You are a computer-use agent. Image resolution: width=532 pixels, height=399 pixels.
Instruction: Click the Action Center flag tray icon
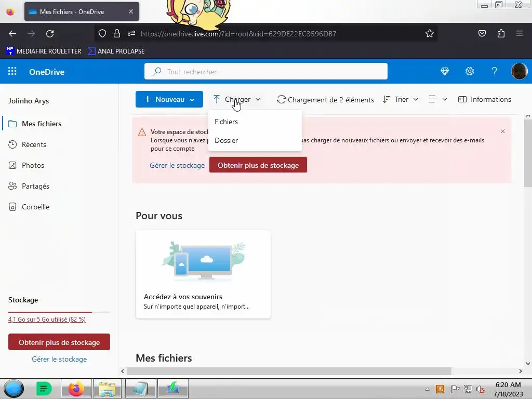coord(455,389)
